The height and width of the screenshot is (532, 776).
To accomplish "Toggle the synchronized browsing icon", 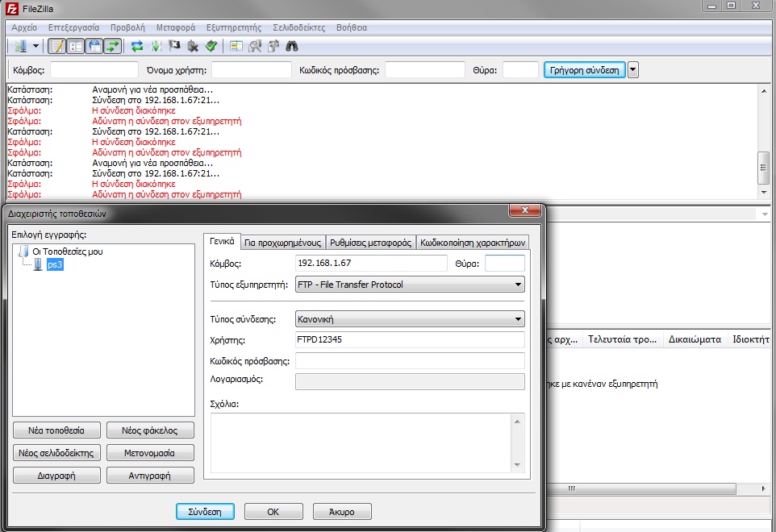I will pos(273,47).
